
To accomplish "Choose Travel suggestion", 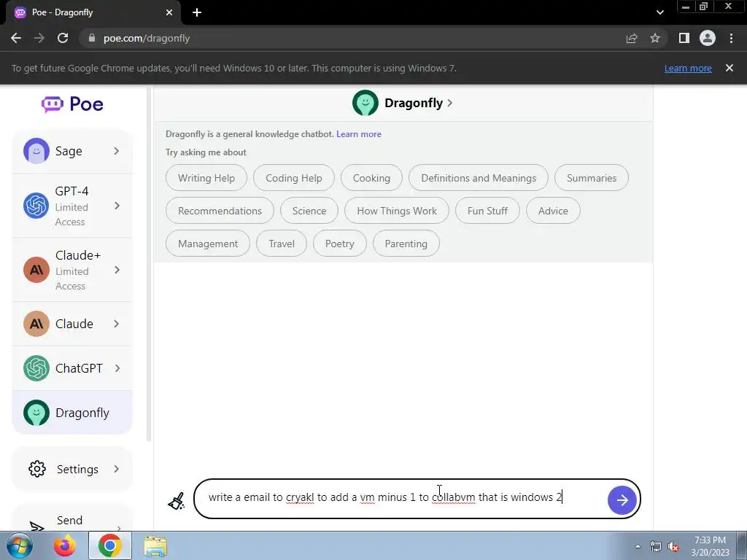I will 281,244.
